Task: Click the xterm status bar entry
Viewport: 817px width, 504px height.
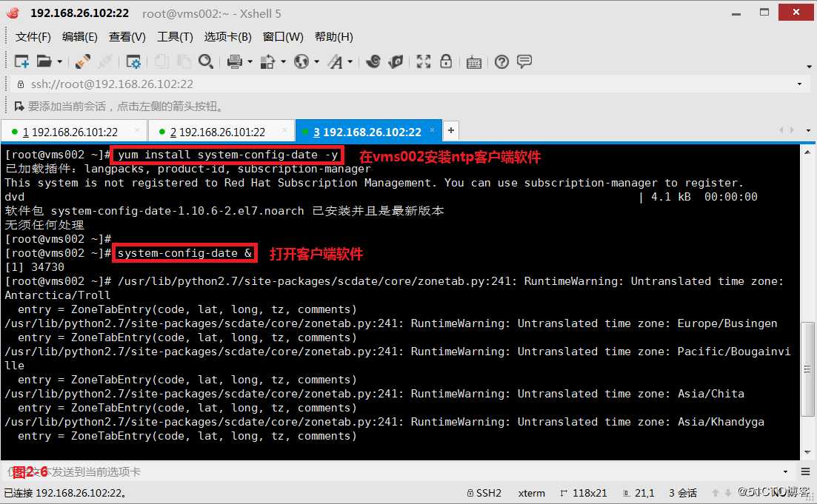Action: (532, 493)
